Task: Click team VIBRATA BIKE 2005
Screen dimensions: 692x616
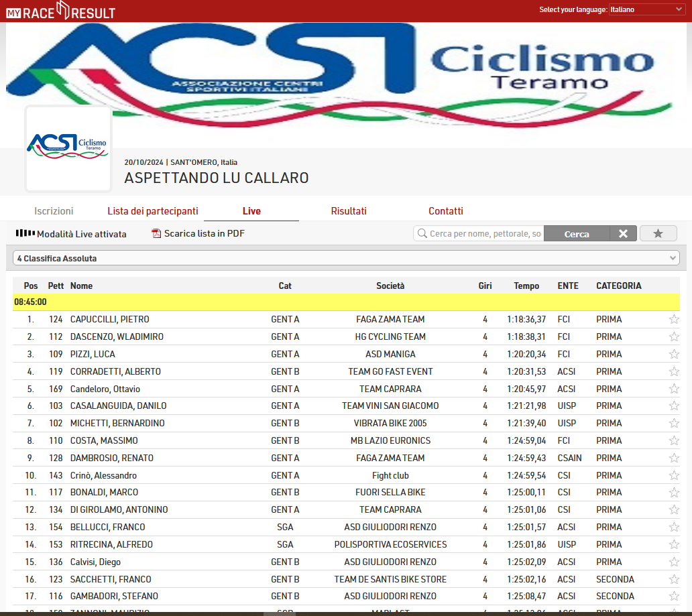Action: click(x=390, y=423)
